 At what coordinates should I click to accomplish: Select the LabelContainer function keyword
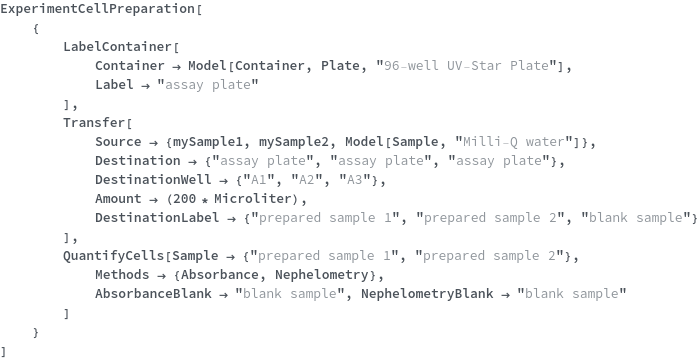pos(117,47)
